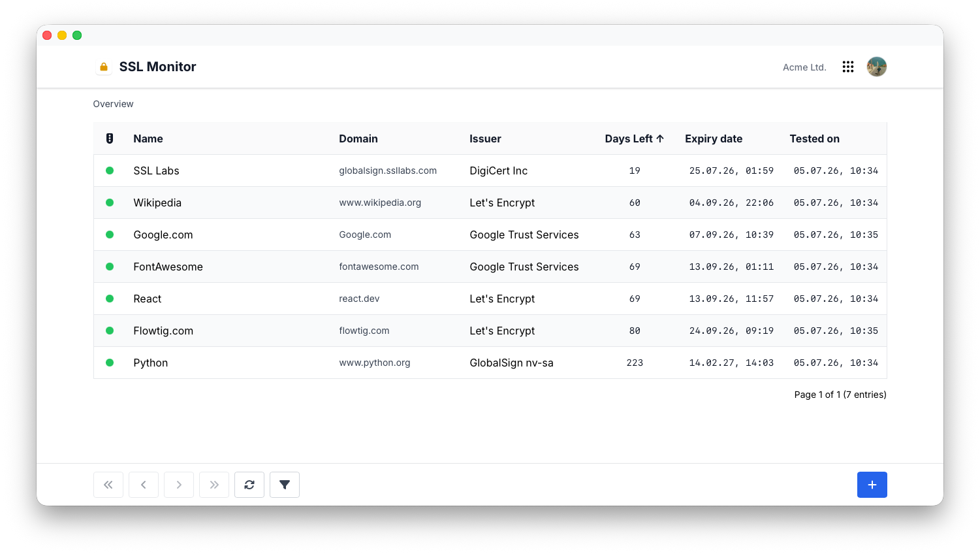This screenshot has width=980, height=554.
Task: Click the Overview breadcrumb
Action: [113, 104]
